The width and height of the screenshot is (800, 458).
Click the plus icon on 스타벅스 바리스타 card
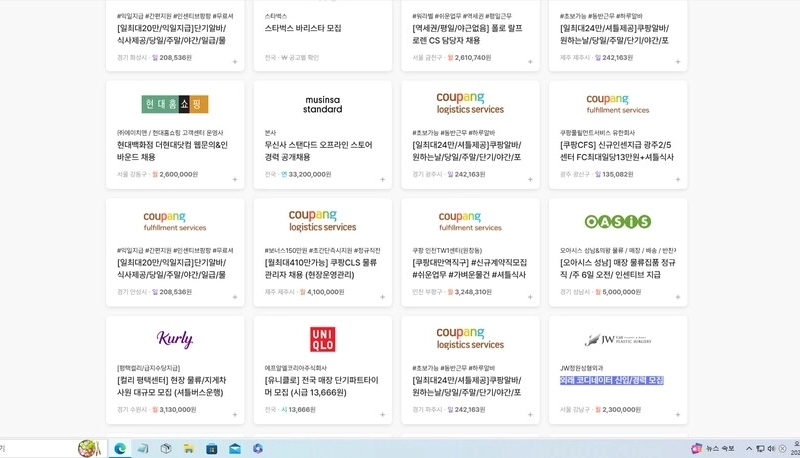[383, 62]
